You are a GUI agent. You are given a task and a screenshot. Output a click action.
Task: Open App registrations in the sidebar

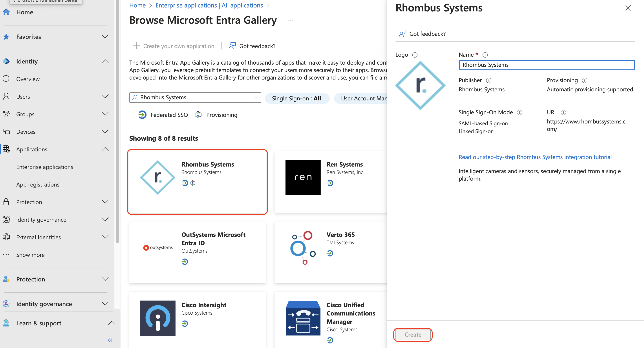point(38,184)
